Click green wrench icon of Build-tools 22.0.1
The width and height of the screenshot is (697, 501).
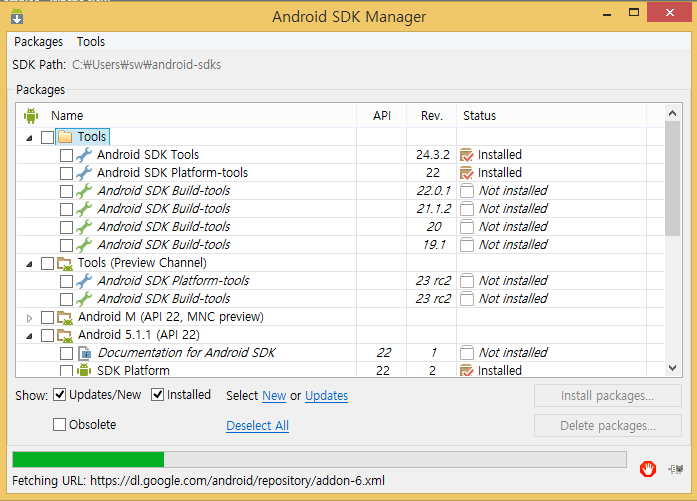point(84,191)
